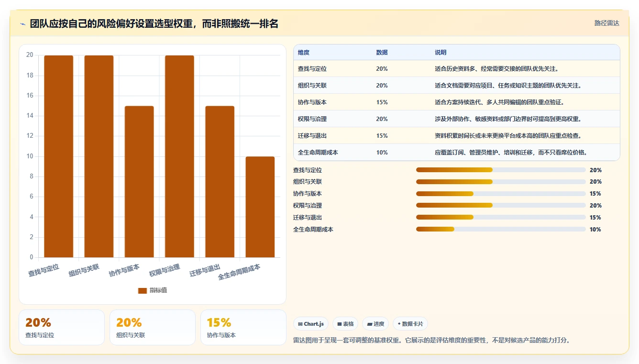Screen dimensions: 639x364
Task: Open the 协作与版本 15% summary card
Action: click(x=243, y=327)
